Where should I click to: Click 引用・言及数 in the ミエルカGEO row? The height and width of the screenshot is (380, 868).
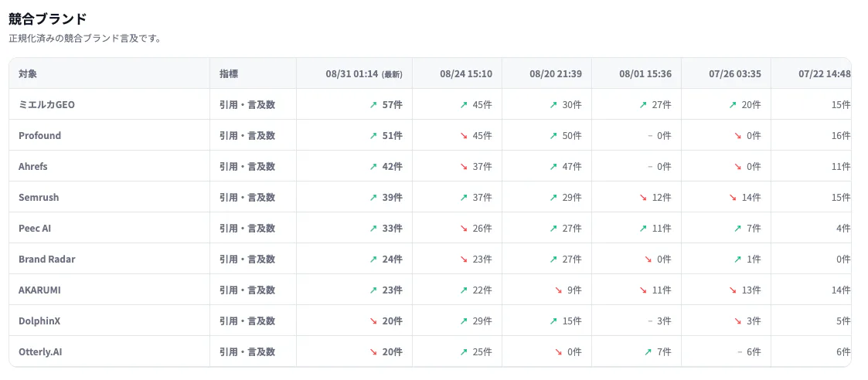click(247, 104)
